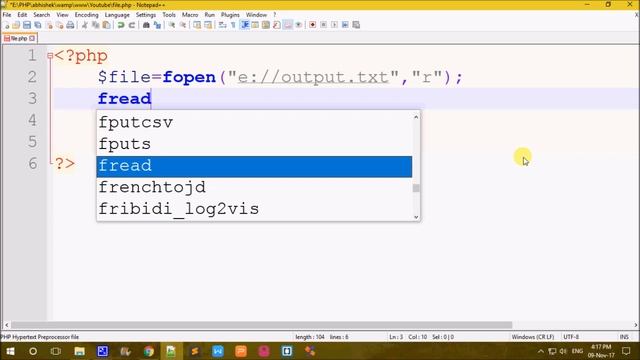Open the Language menu
The height and width of the screenshot is (360, 640).
[x=117, y=15]
